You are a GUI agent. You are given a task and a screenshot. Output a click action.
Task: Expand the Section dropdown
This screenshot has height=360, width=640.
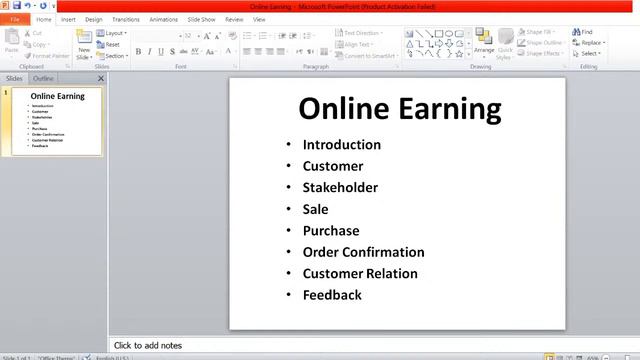click(x=113, y=56)
